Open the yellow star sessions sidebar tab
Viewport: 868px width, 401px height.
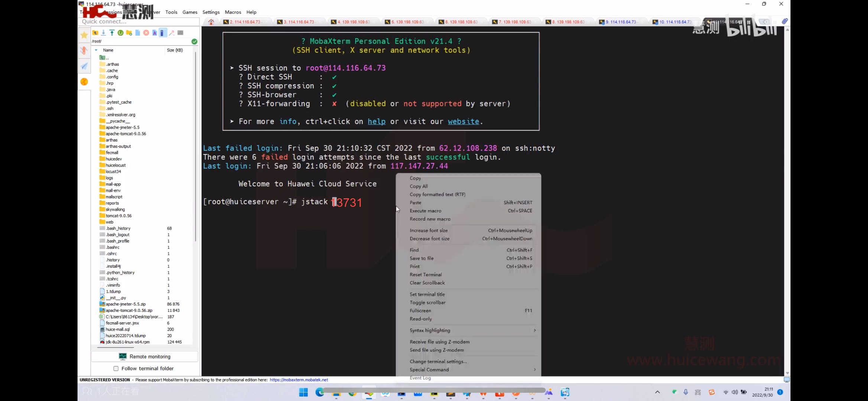84,35
